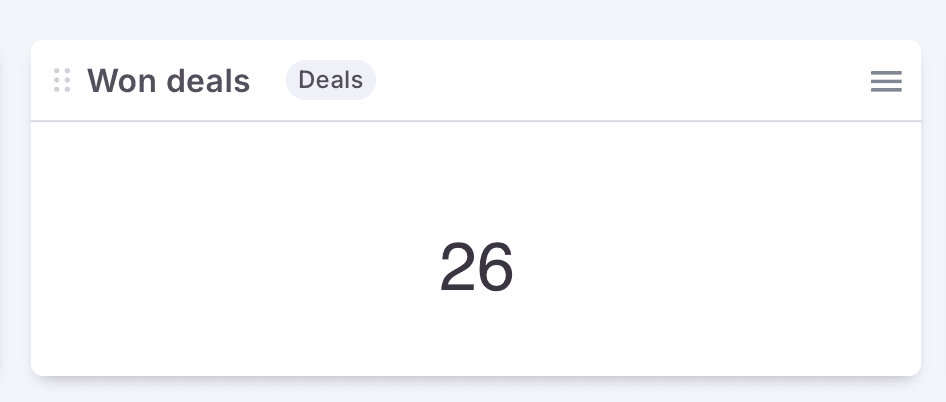Tap the Deals label next to the title
Viewport: 946px width, 402px height.
(x=331, y=80)
